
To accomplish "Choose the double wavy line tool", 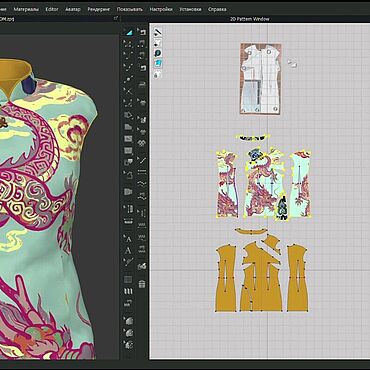I will (142, 184).
